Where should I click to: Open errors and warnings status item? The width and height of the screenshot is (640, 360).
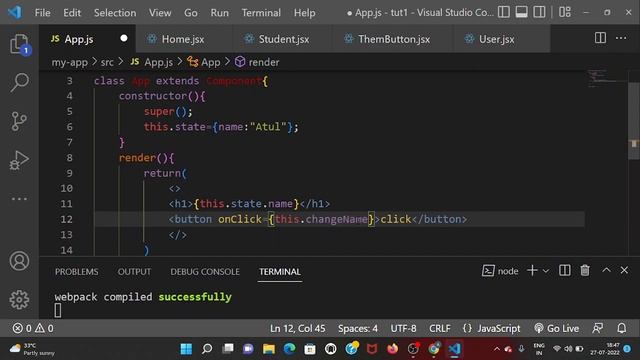pos(33,329)
